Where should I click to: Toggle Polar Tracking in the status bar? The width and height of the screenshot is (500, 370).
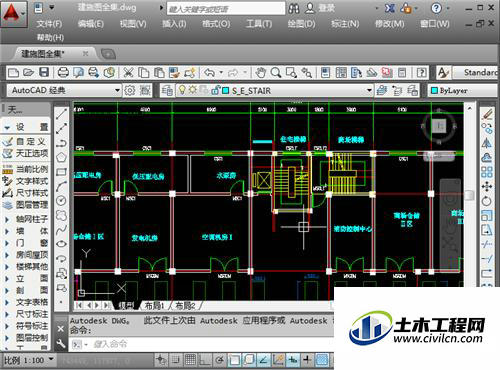[x=219, y=360]
